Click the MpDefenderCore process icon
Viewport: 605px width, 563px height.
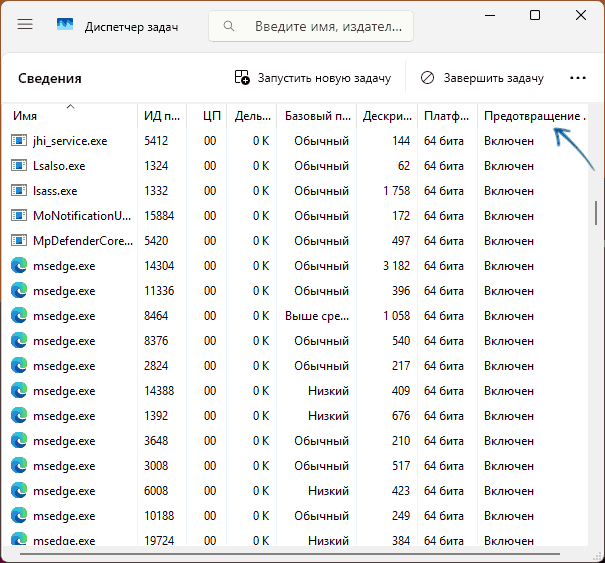pyautogui.click(x=19, y=241)
